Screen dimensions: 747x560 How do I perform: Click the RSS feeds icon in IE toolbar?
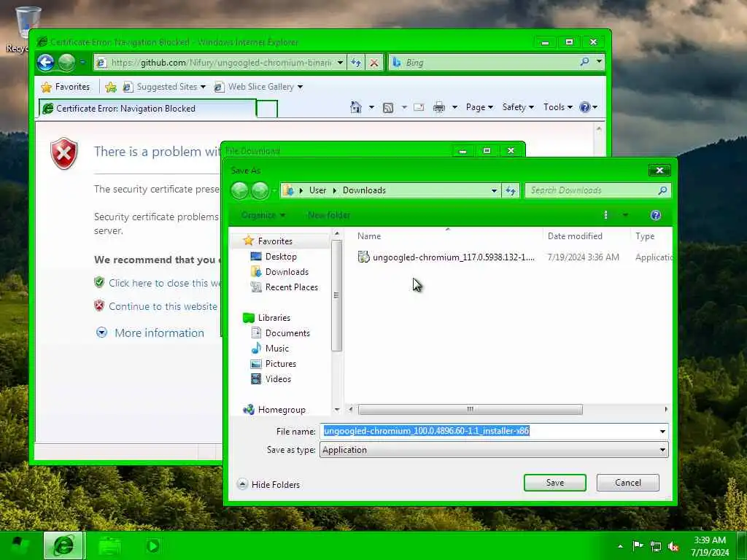388,108
